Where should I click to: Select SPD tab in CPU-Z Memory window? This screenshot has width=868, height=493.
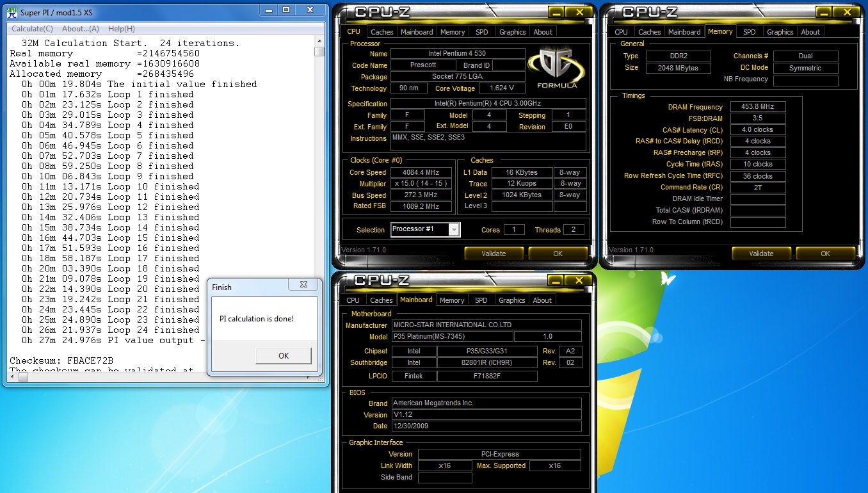(750, 32)
